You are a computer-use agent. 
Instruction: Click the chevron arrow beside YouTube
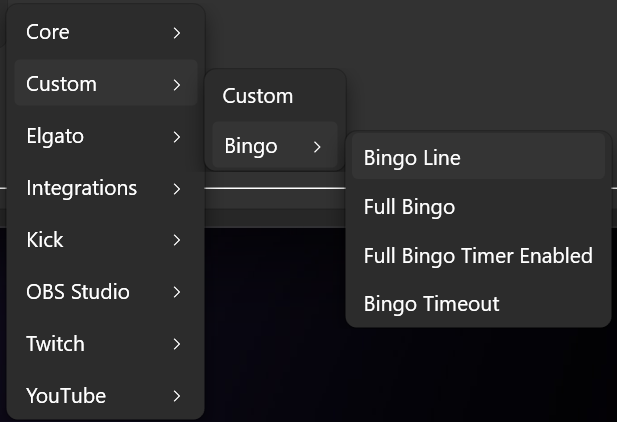tap(177, 396)
